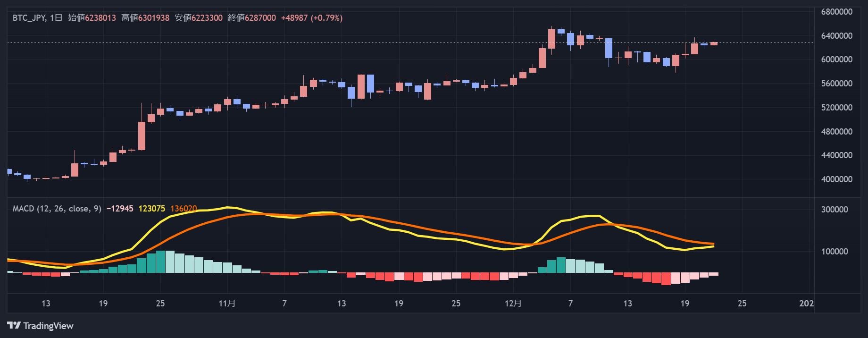Click the partial 202 year label

point(806,303)
